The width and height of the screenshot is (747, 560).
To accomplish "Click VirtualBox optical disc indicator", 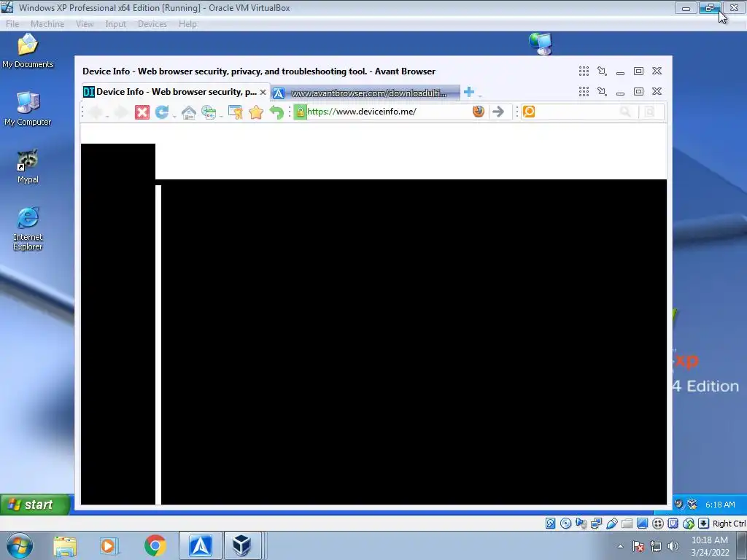I will [x=565, y=524].
